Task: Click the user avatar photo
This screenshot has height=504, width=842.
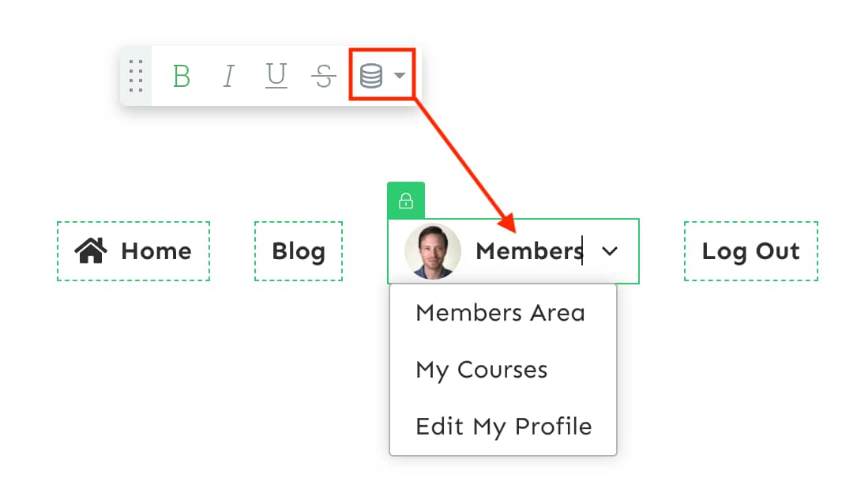Action: [433, 251]
